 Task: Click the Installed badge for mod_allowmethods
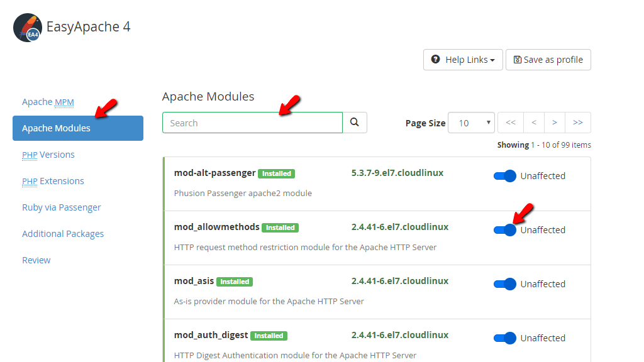pyautogui.click(x=280, y=228)
